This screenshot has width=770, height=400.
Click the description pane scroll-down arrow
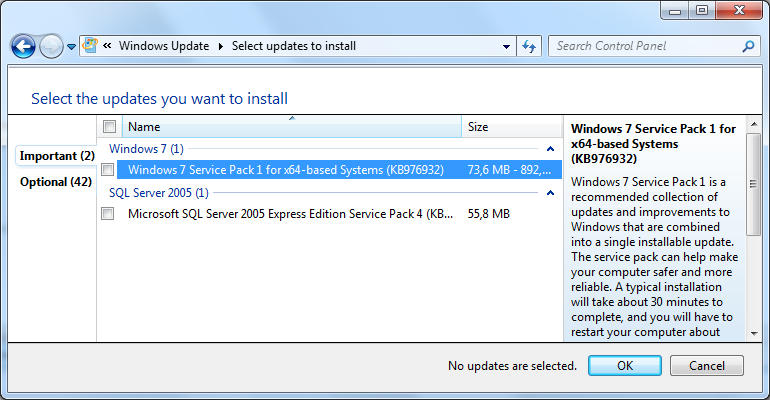754,334
